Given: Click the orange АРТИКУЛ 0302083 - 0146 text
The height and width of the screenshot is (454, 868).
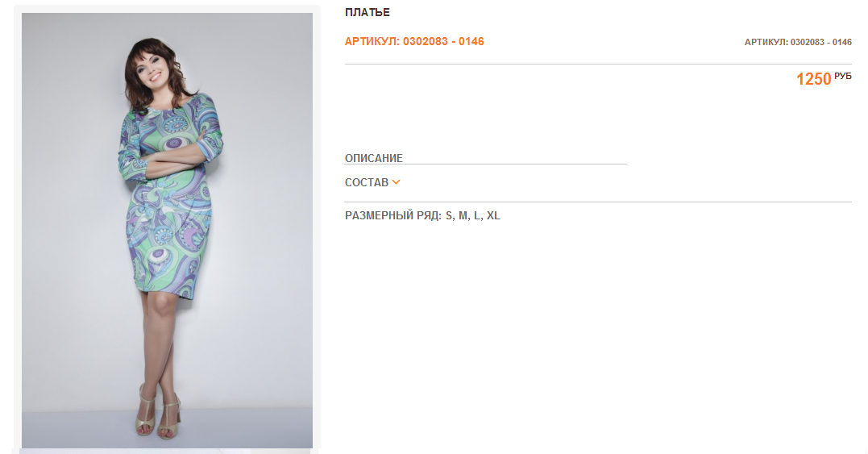Looking at the screenshot, I should click(x=414, y=41).
